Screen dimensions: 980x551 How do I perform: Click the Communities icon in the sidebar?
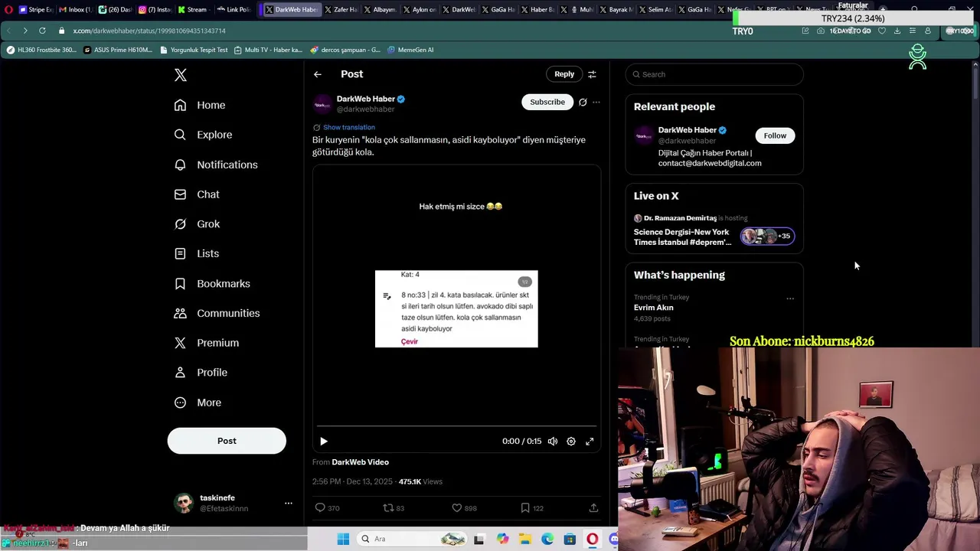pyautogui.click(x=180, y=313)
